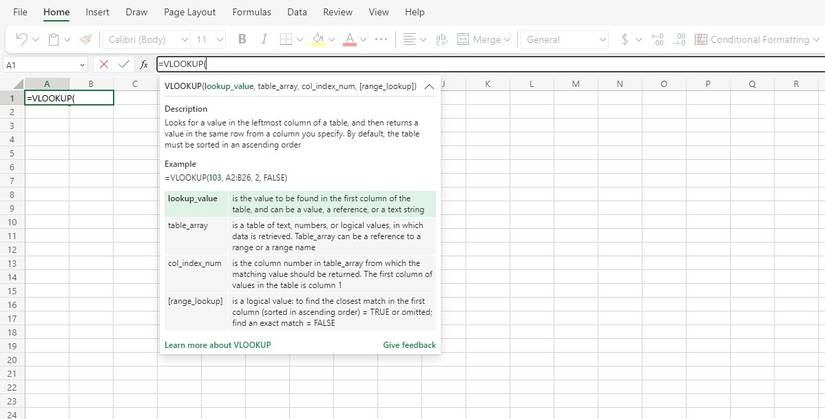
Task: Select column B header
Action: click(91, 84)
